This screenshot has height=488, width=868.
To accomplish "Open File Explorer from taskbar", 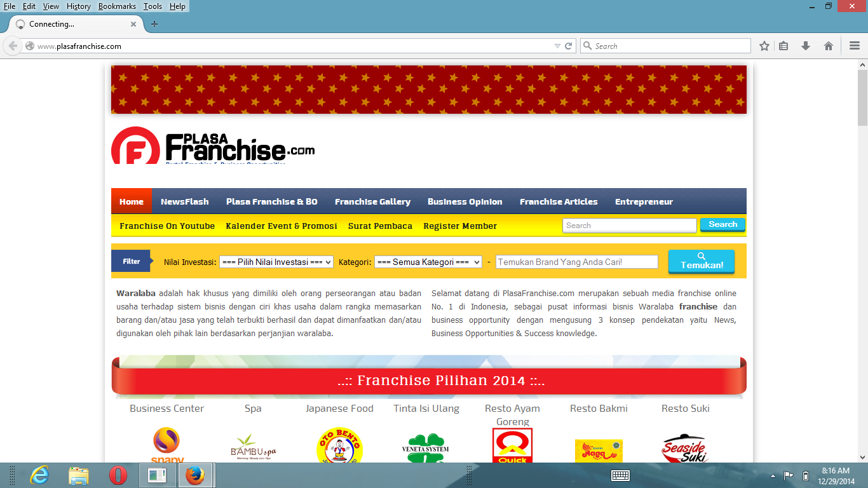I will coord(79,475).
